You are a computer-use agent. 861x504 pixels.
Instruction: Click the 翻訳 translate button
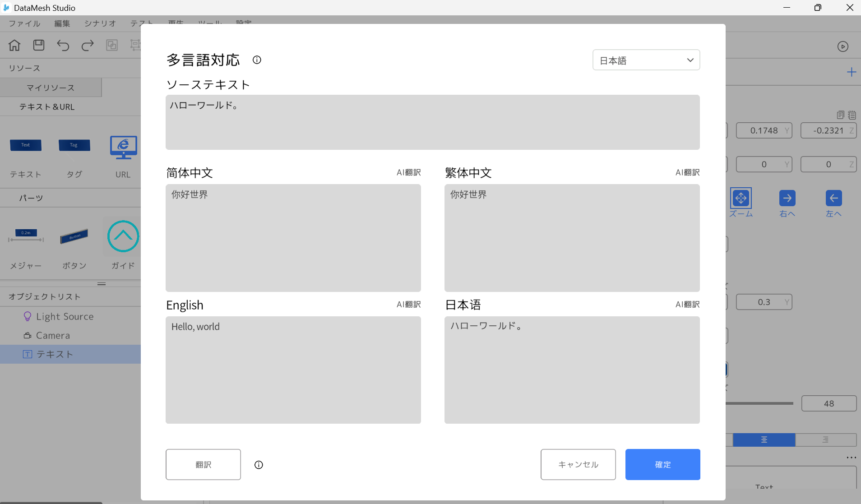tap(203, 464)
